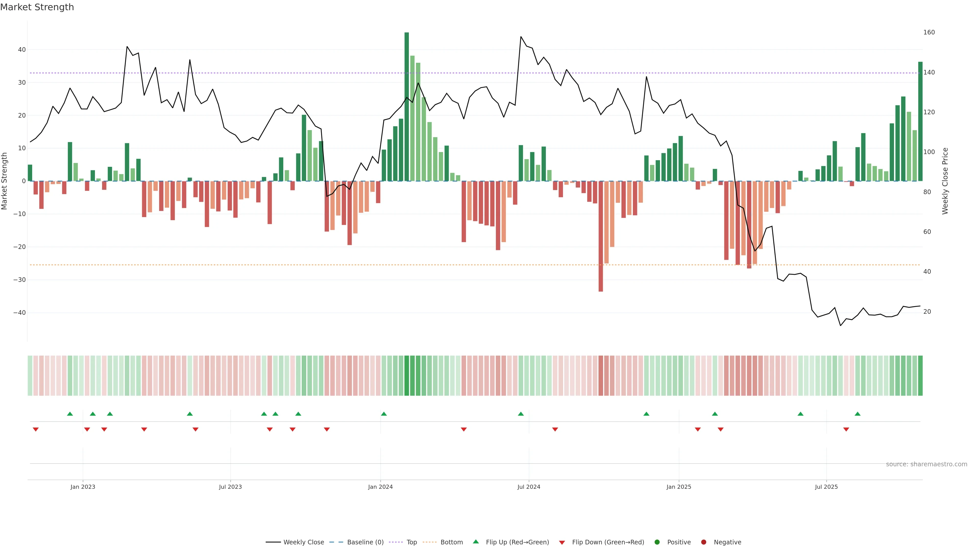This screenshot has height=551, width=980.
Task: Click the last bright green heatmap cell
Action: (x=920, y=376)
